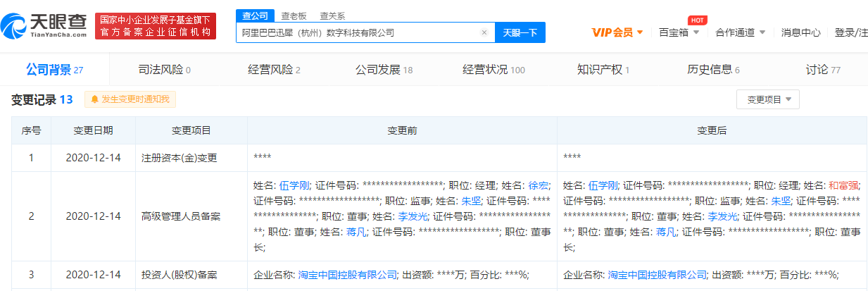Switch to the 历史信息 tab
The width and height of the screenshot is (868, 291).
[x=713, y=70]
